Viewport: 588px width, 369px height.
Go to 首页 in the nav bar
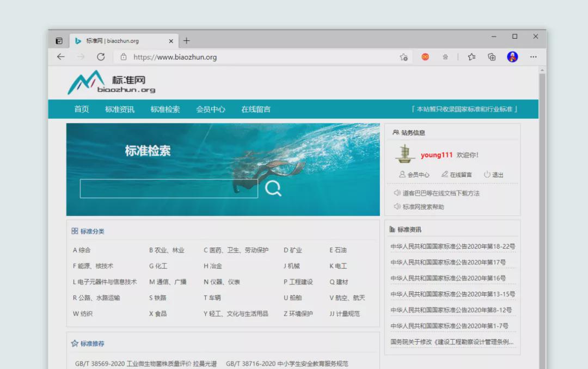[x=81, y=109]
